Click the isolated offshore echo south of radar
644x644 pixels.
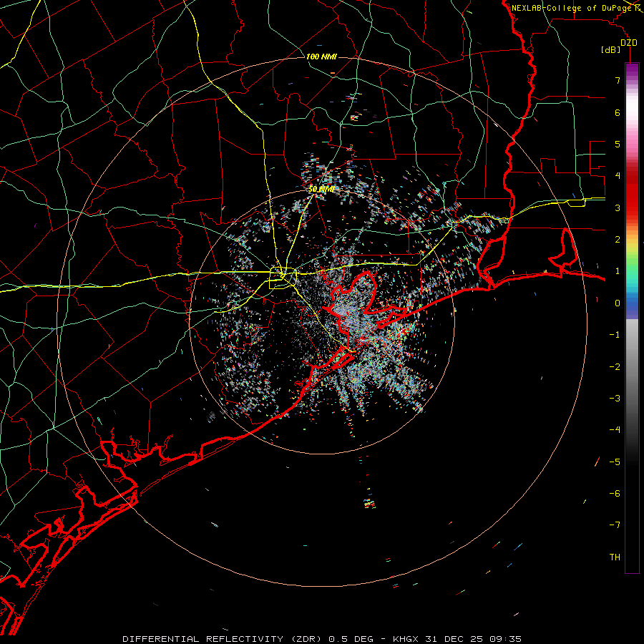point(369,503)
